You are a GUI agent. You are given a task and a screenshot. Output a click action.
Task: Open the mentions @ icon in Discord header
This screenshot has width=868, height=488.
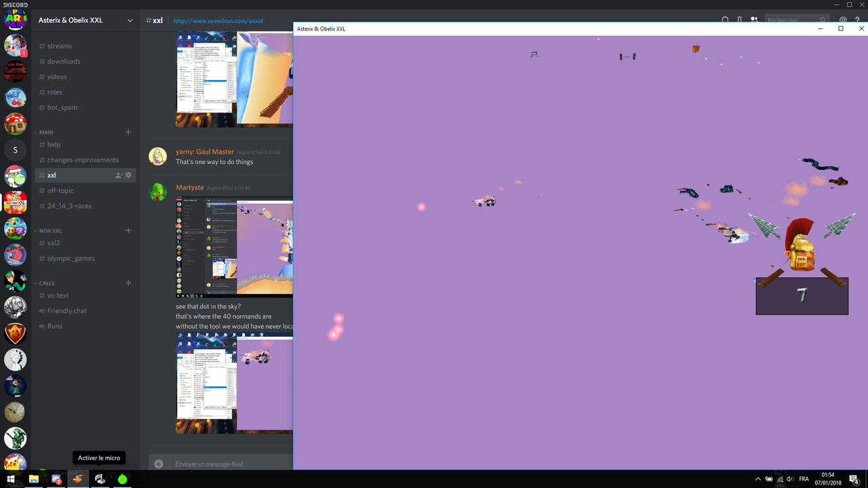[843, 20]
